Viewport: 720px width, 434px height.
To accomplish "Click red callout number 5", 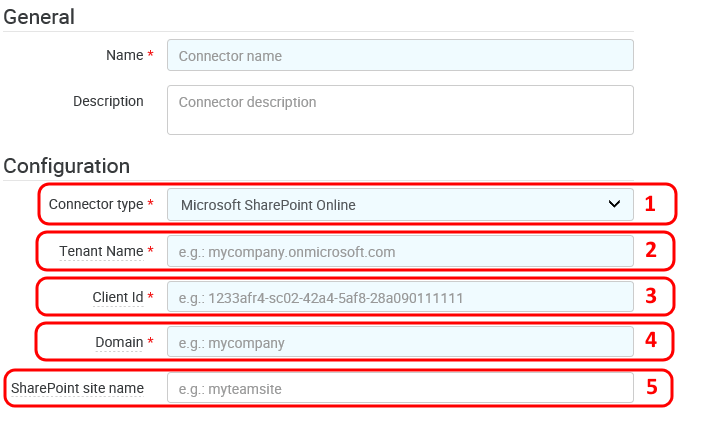I will 650,388.
